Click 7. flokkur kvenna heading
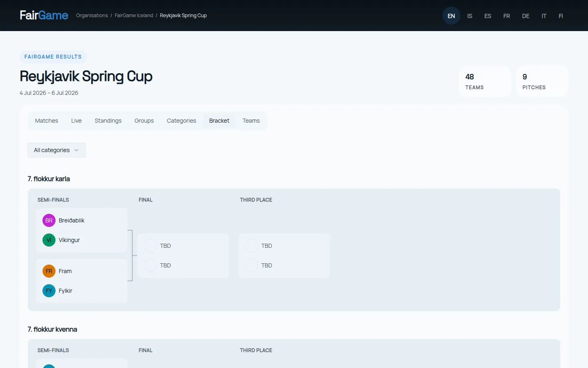The height and width of the screenshot is (368, 588). tap(52, 329)
